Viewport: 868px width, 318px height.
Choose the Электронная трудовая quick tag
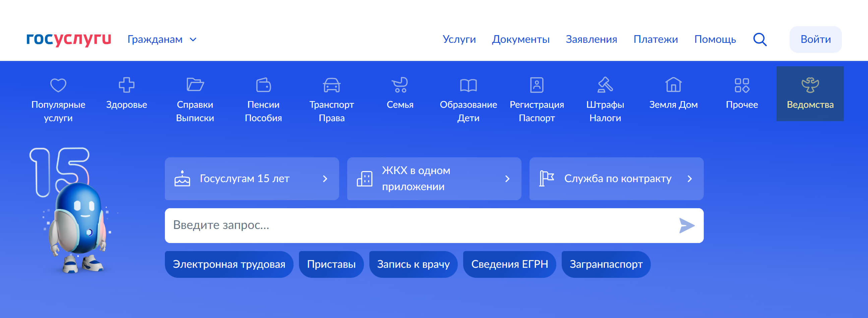(229, 264)
